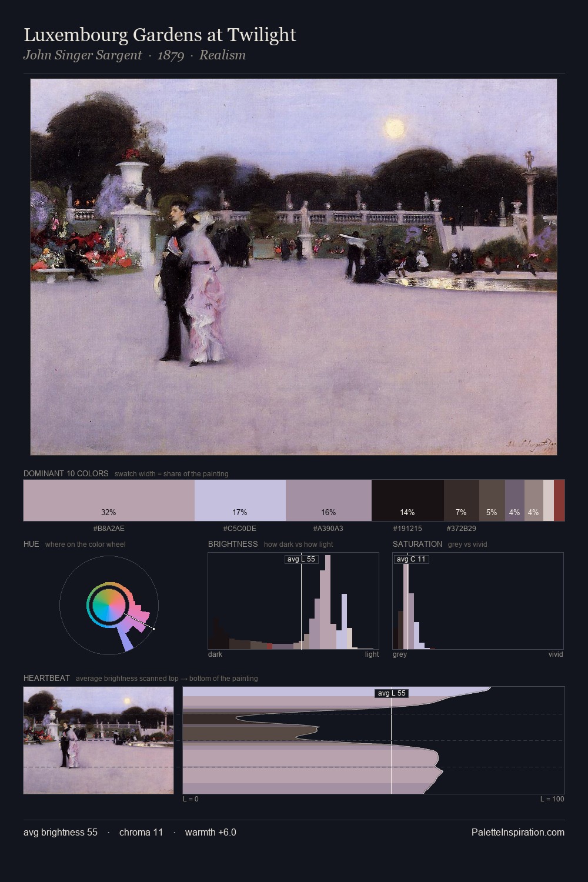This screenshot has height=882, width=588.
Task: Click the 32% swatch #B8A2AE
Action: pos(109,500)
